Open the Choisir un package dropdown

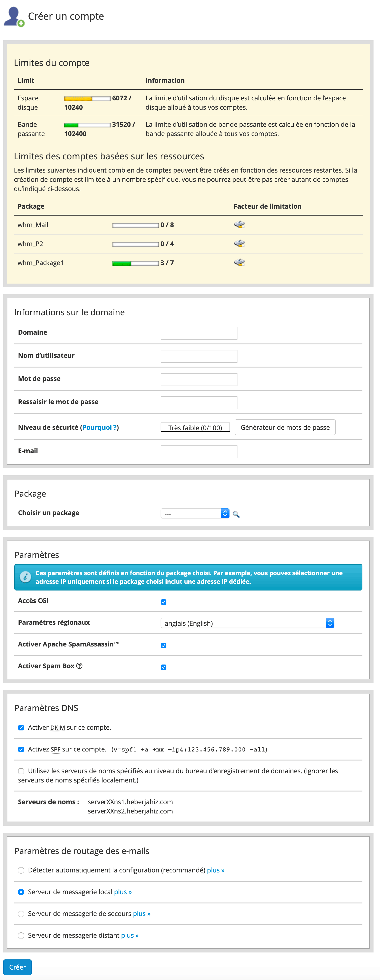195,513
